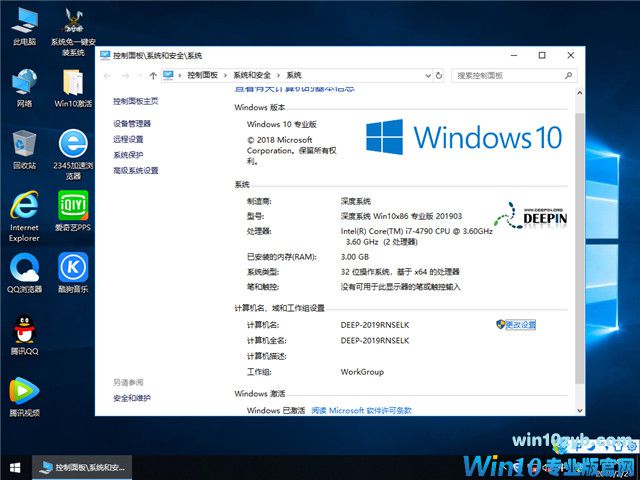Launch the 2345加速浏览器 icon
The image size is (640, 480).
click(73, 154)
